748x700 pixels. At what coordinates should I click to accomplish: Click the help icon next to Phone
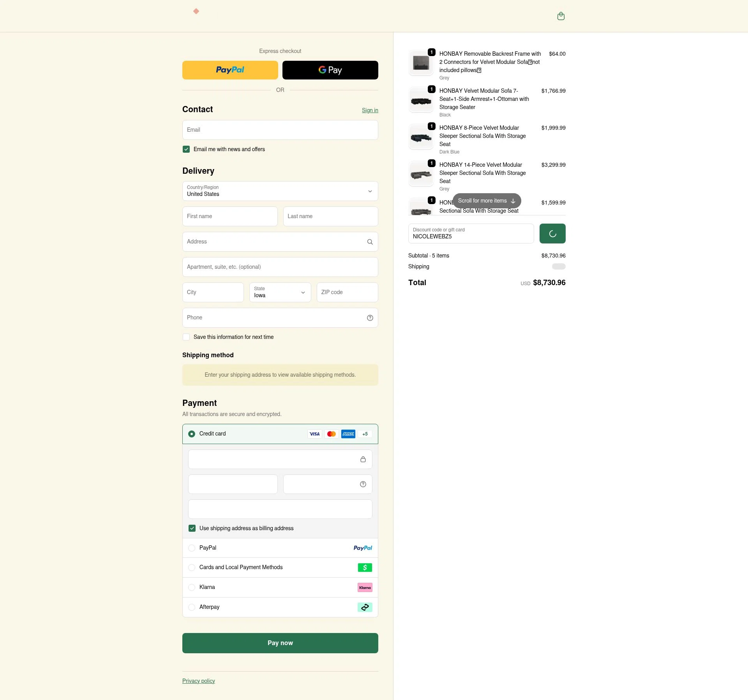point(370,317)
